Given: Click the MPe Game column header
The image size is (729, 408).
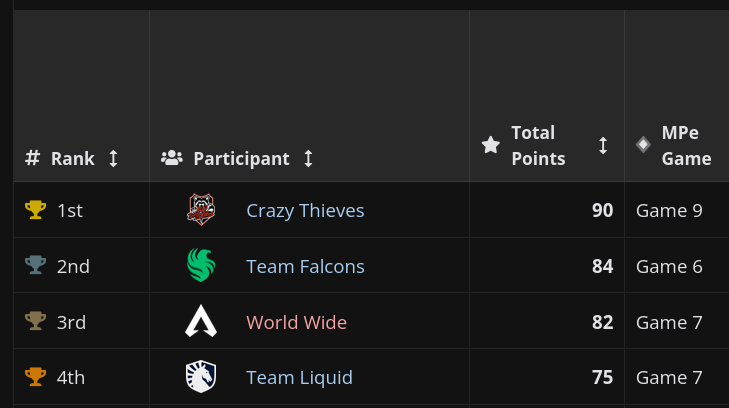Looking at the screenshot, I should [x=686, y=145].
